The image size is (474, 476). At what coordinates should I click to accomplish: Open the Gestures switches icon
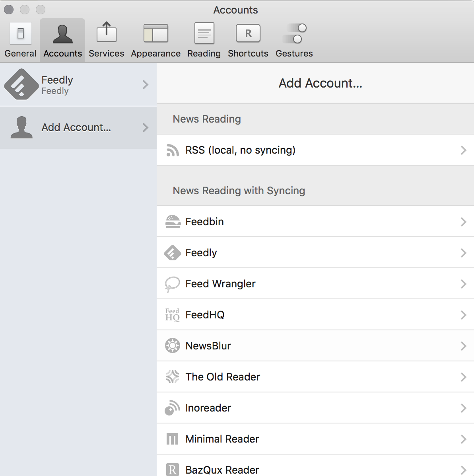point(295,33)
